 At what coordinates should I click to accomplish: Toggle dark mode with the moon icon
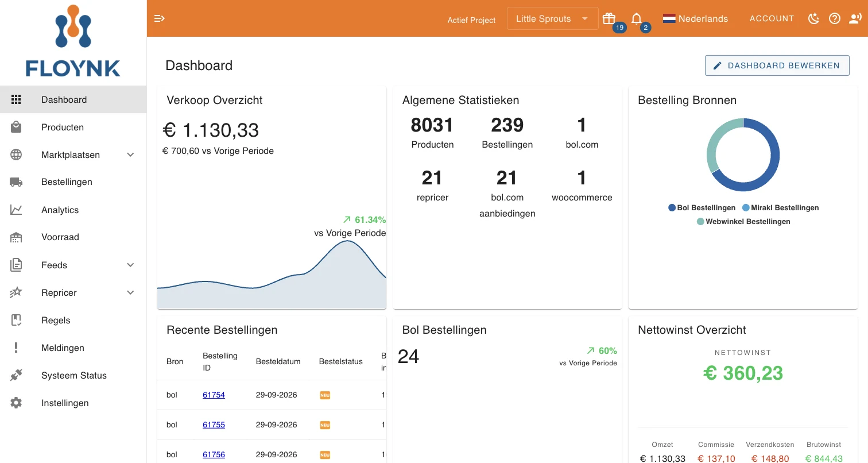click(x=813, y=18)
